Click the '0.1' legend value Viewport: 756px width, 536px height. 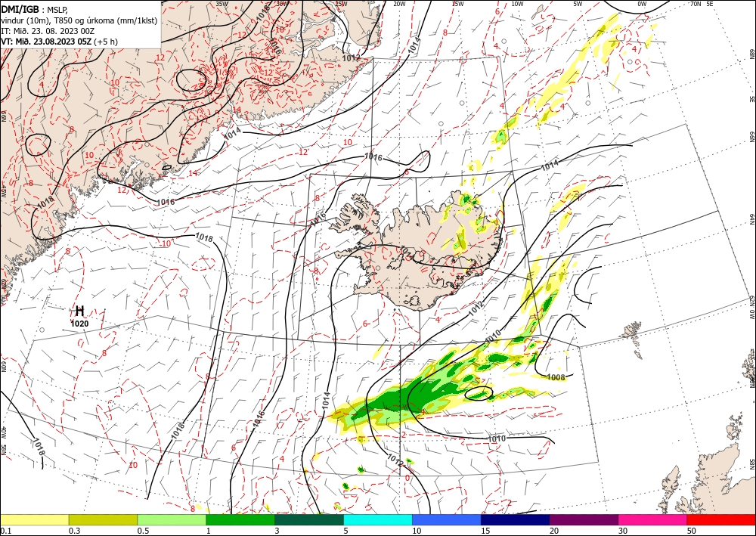[5, 530]
